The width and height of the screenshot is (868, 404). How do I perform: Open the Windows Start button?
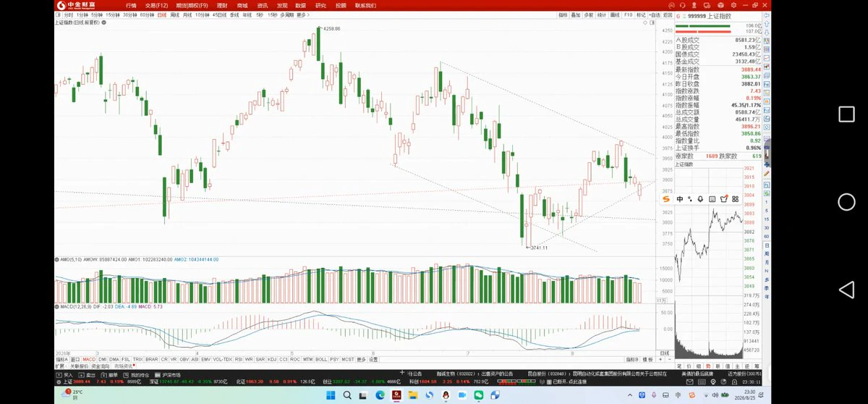[x=329, y=395]
